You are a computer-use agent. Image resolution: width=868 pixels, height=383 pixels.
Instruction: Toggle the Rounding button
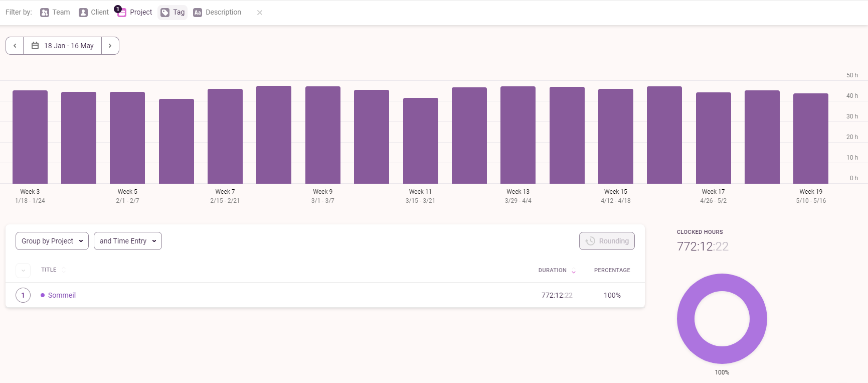coord(607,241)
